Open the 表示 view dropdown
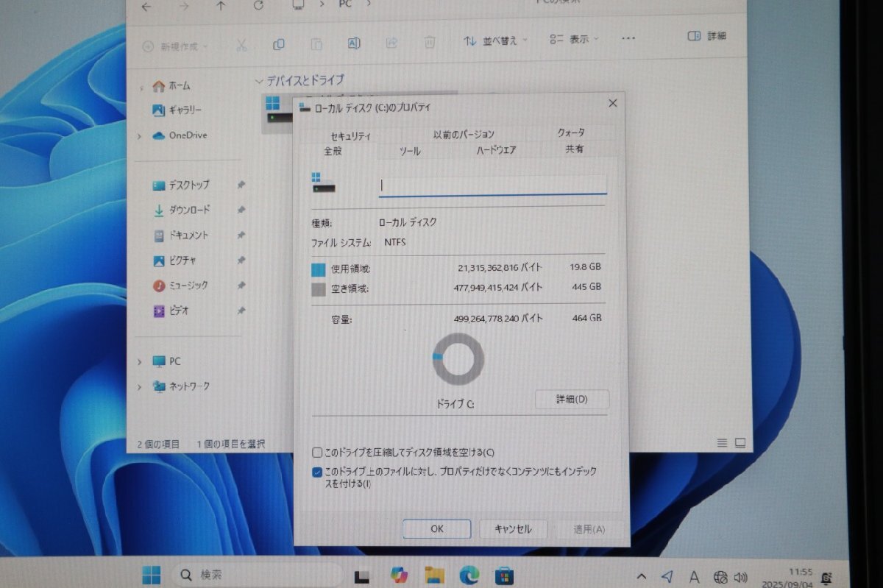This screenshot has height=588, width=883. 575,40
